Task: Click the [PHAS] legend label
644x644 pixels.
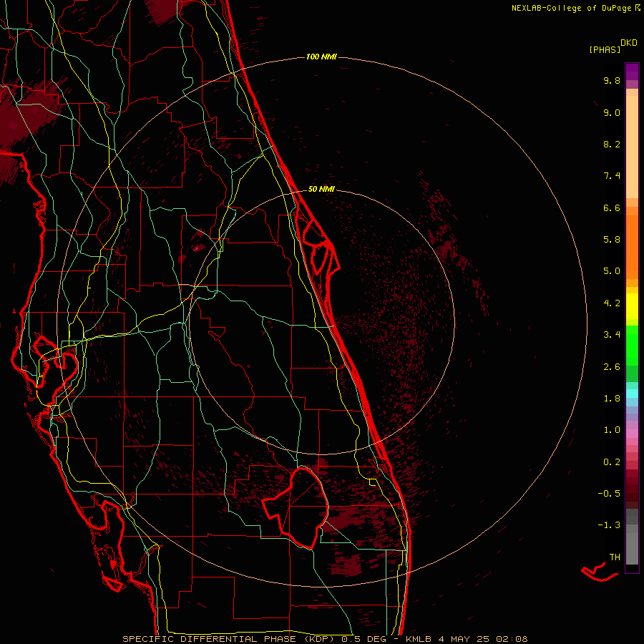Action: click(605, 49)
